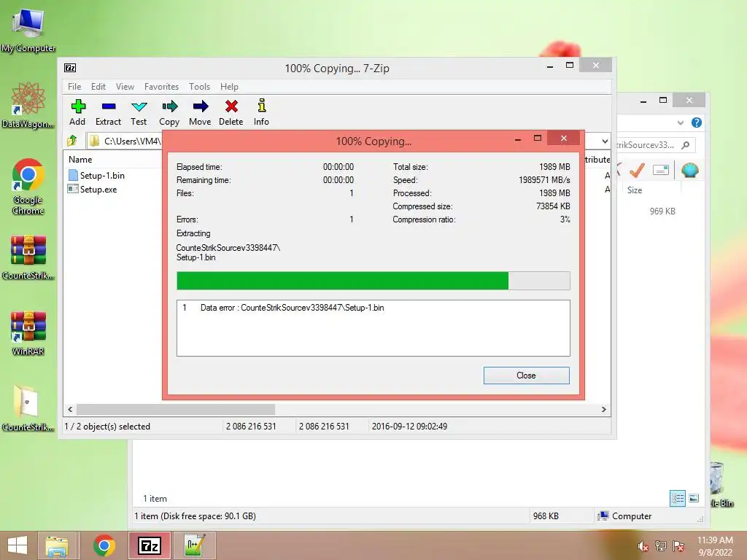Viewport: 747px width, 560px height.
Task: Open Google Chrome desktop shortcut
Action: 28,174
